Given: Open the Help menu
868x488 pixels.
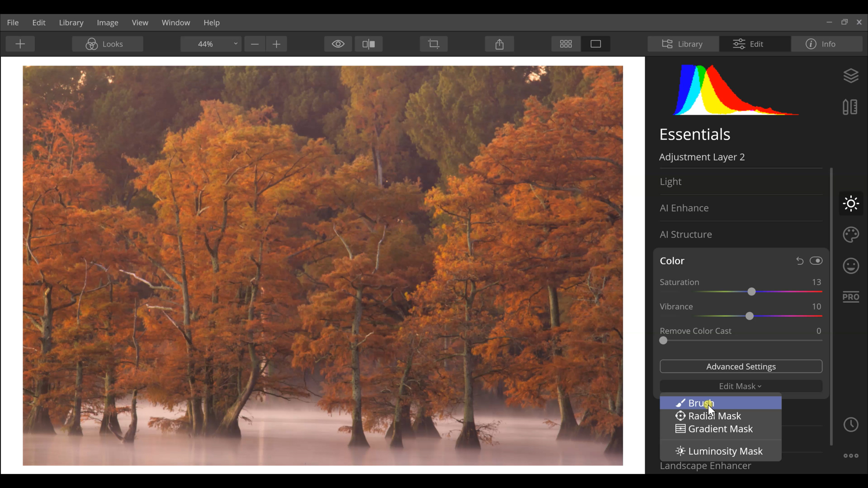Looking at the screenshot, I should click(212, 23).
